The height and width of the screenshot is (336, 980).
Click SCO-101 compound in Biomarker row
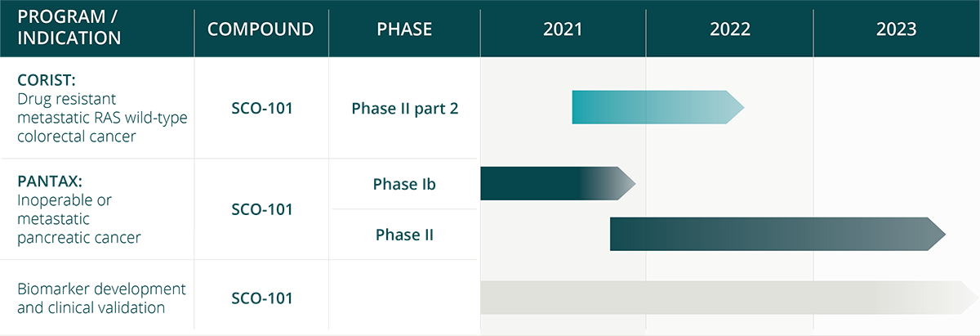[261, 298]
